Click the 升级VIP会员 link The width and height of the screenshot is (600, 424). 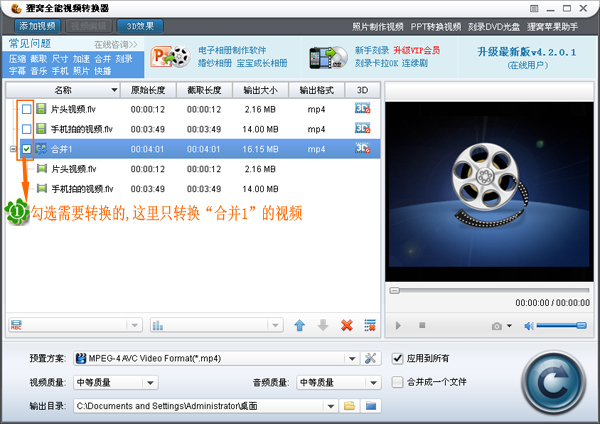click(x=417, y=50)
